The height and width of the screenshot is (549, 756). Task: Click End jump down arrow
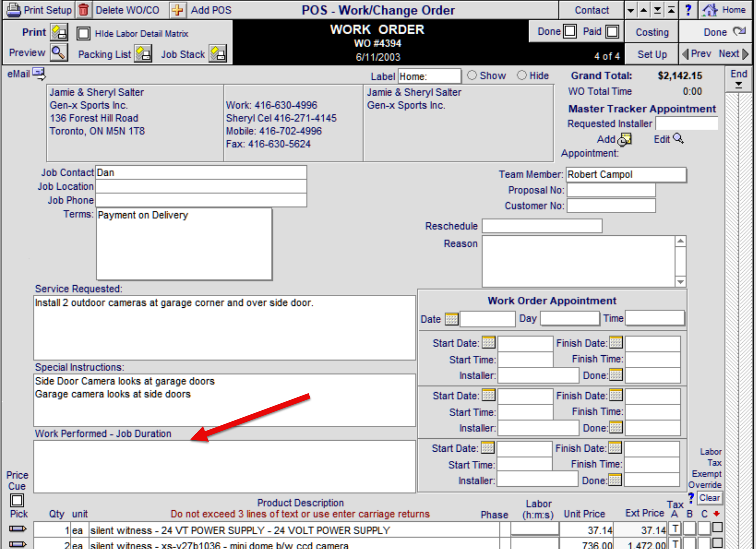pos(739,85)
